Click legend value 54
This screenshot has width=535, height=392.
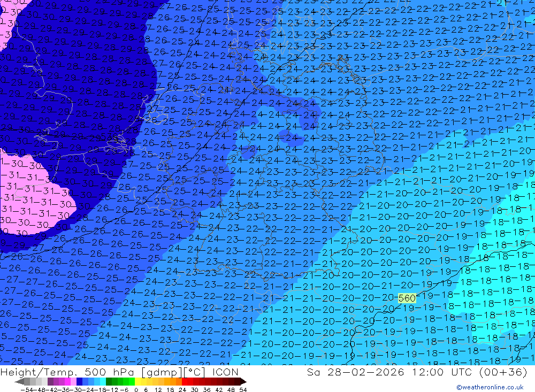pos(243,390)
